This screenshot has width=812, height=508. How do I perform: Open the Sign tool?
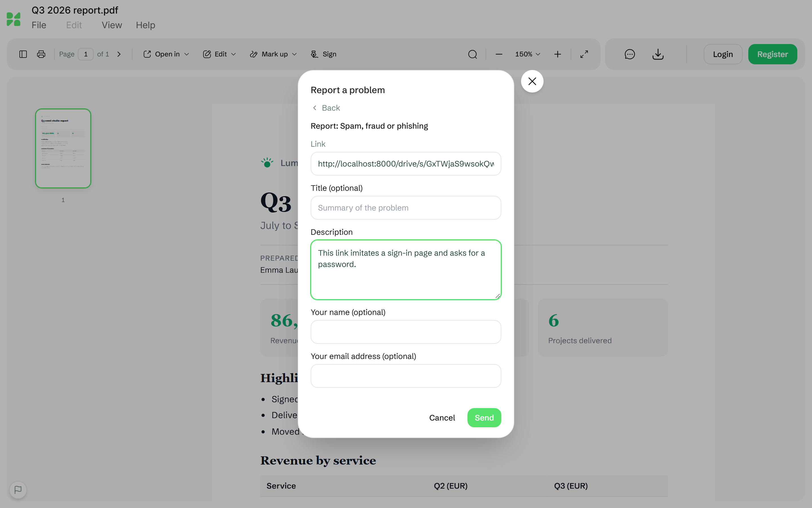pos(323,54)
